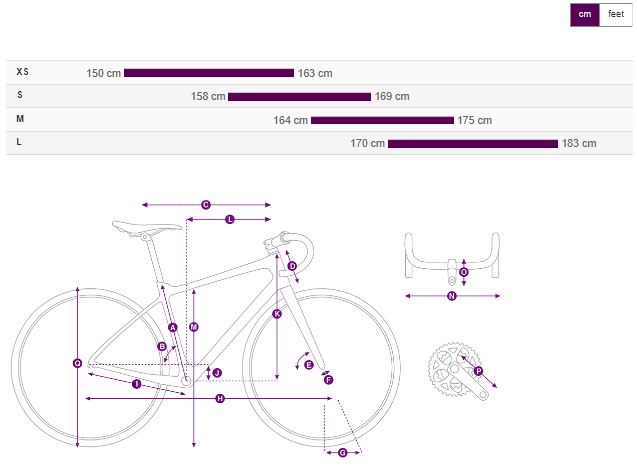Select the L measurement marker

229,219
